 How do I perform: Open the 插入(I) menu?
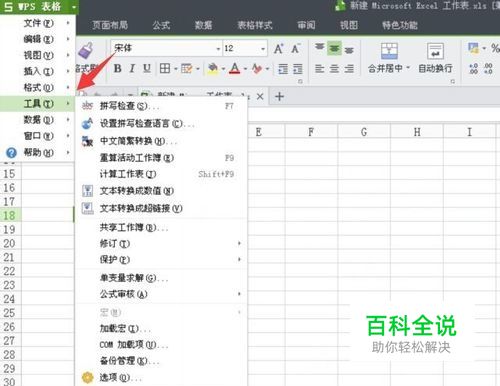[38, 71]
